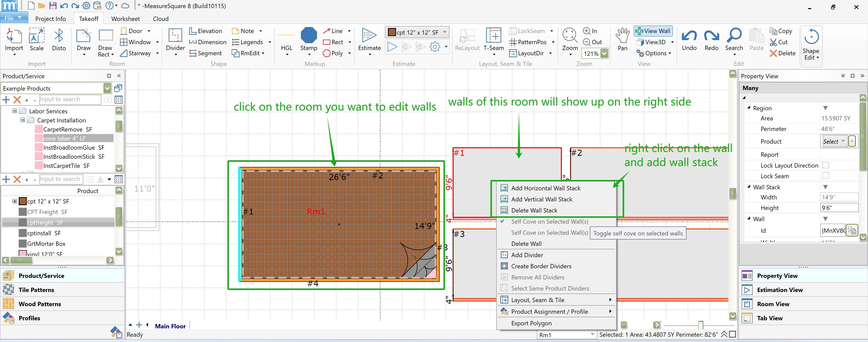Open the Tile Patterns panel

pos(36,290)
